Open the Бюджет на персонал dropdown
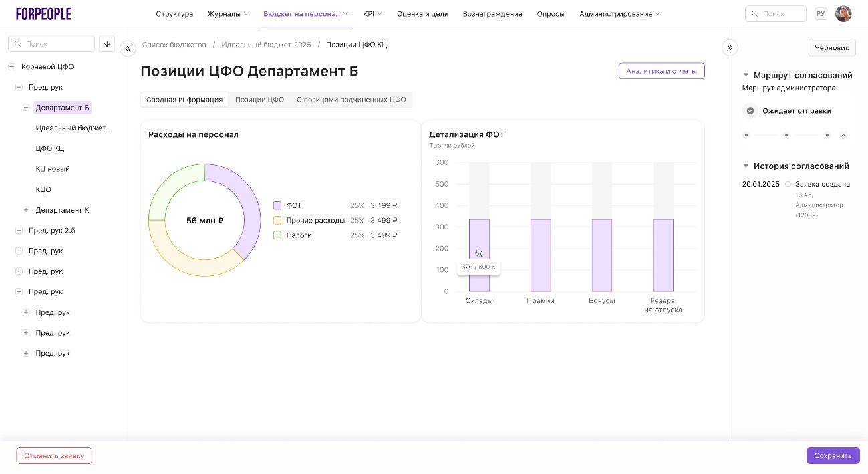The height and width of the screenshot is (474, 868). pos(305,14)
